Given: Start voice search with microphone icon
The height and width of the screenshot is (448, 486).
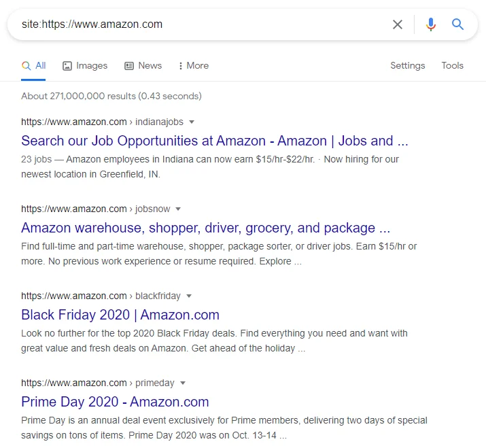Looking at the screenshot, I should [430, 24].
